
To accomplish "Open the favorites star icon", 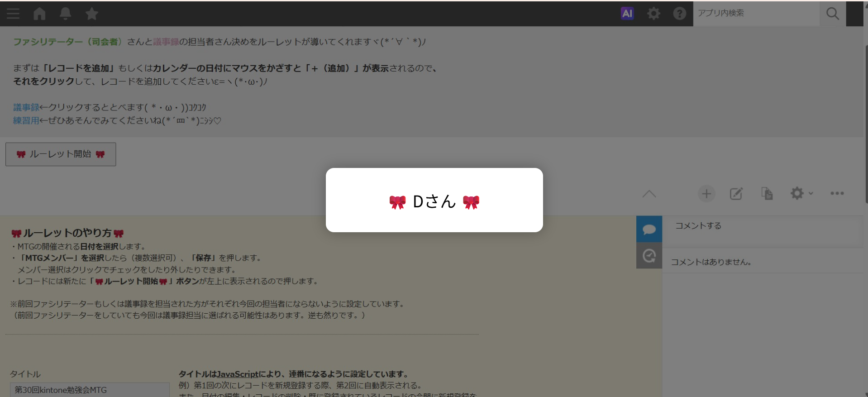I will [92, 14].
